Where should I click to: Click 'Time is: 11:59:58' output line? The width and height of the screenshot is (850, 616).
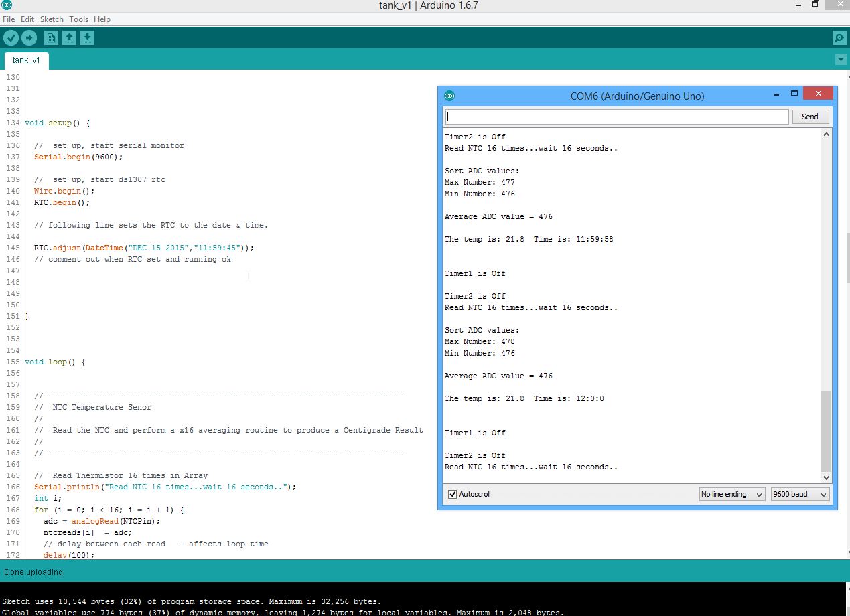(x=573, y=239)
